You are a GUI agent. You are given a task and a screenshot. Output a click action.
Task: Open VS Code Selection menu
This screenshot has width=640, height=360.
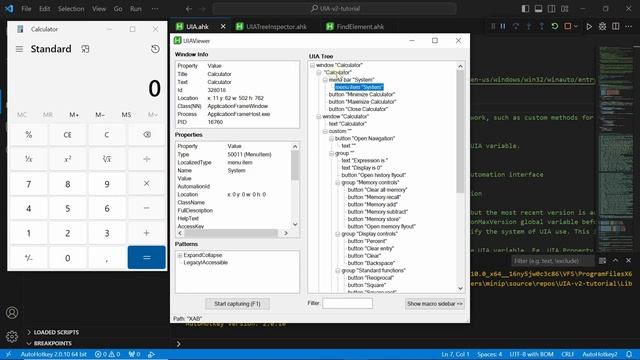71,9
